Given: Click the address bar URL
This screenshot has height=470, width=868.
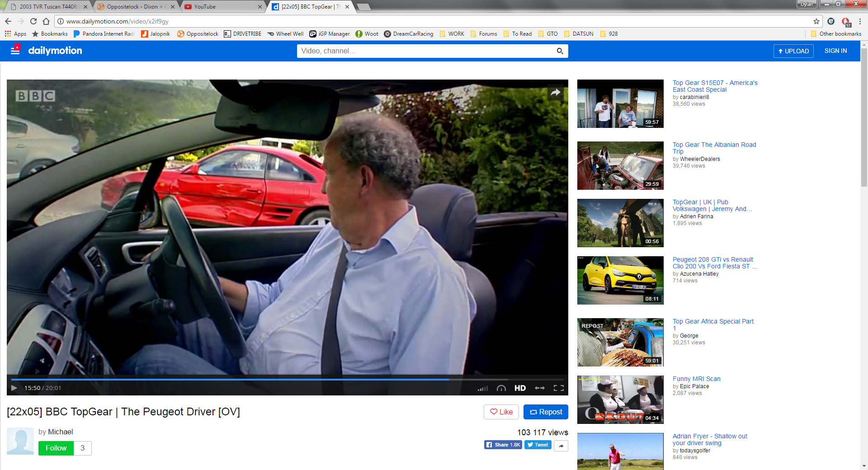Looking at the screenshot, I should click(x=118, y=21).
